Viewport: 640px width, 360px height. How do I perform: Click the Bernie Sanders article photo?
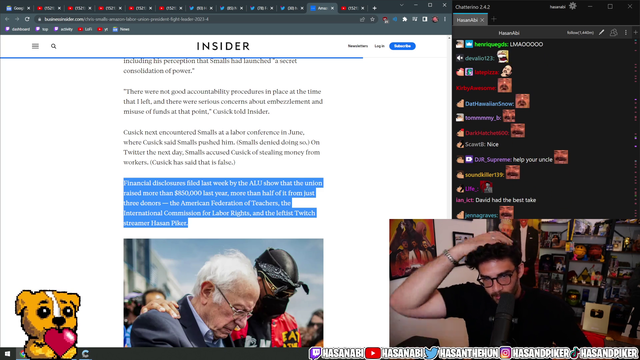point(223,293)
